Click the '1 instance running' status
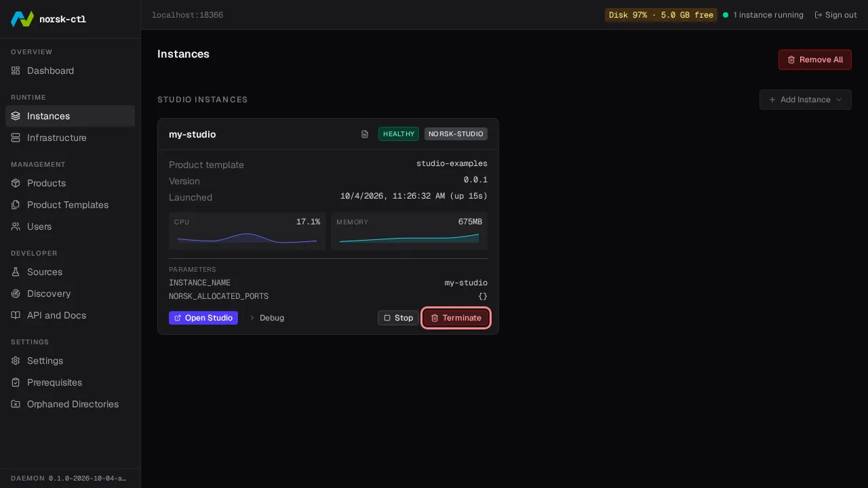This screenshot has height=488, width=868. [763, 15]
